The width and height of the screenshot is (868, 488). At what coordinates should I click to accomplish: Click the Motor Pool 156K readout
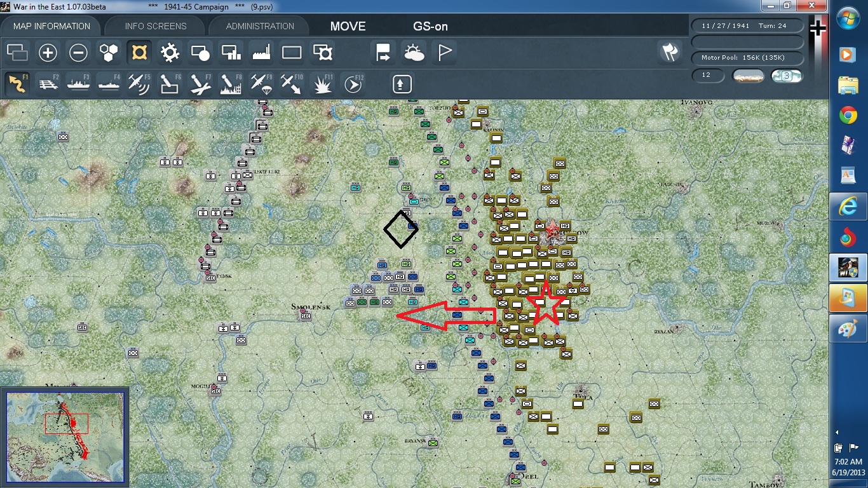coord(747,58)
